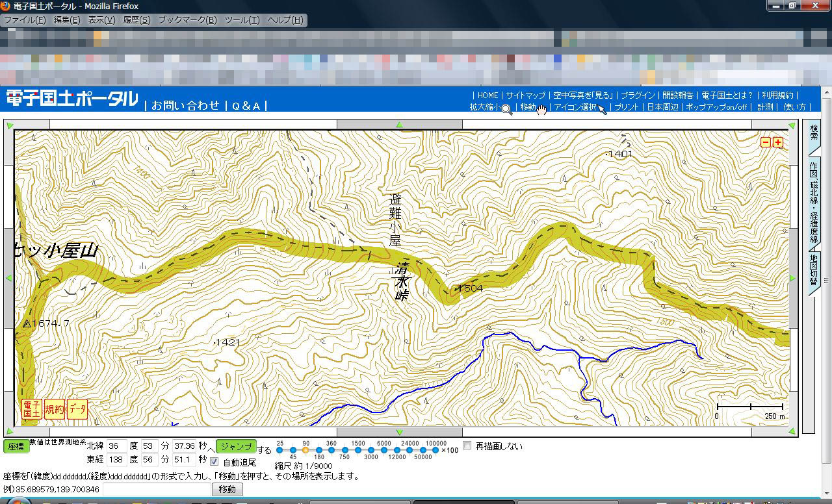
Task: Open the 編集(E) menu
Action: (67, 20)
